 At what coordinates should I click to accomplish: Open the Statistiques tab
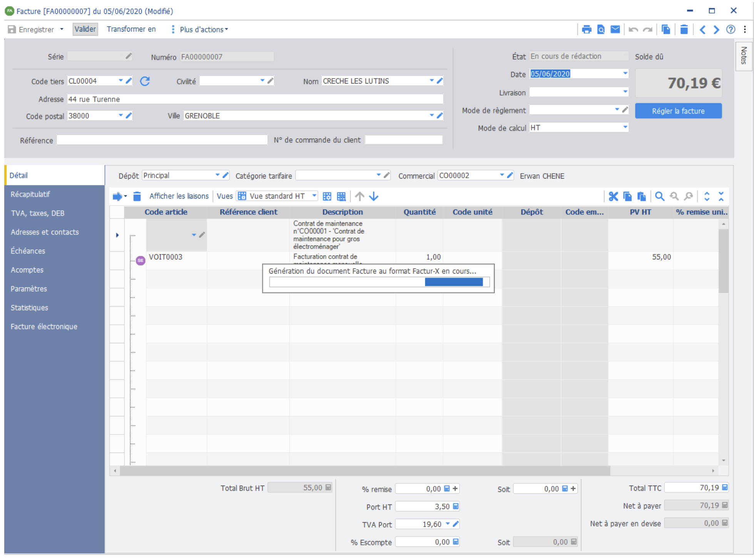55,307
